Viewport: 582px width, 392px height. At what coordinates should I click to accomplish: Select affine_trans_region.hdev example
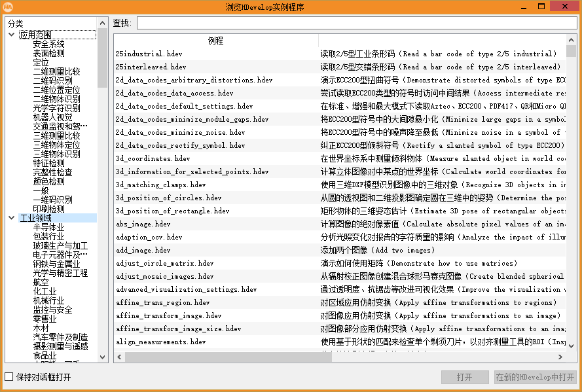pyautogui.click(x=162, y=302)
